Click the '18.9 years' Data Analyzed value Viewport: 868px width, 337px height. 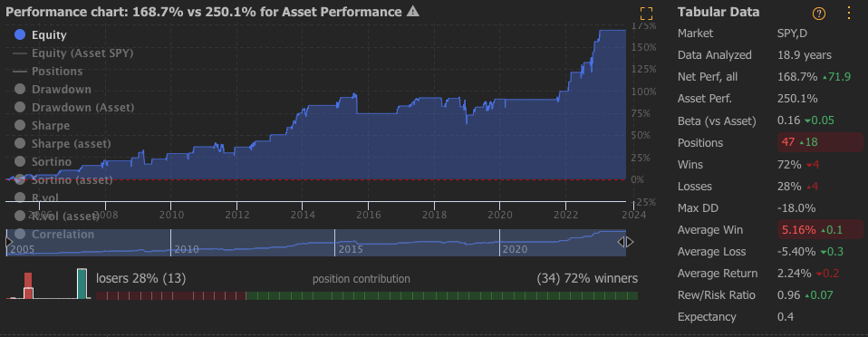[805, 55]
